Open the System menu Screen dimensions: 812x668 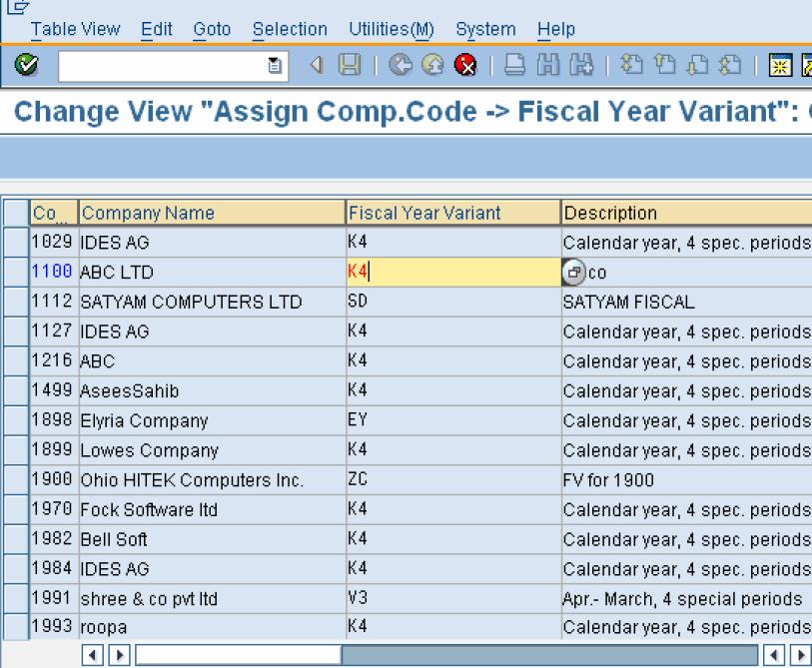pos(485,30)
